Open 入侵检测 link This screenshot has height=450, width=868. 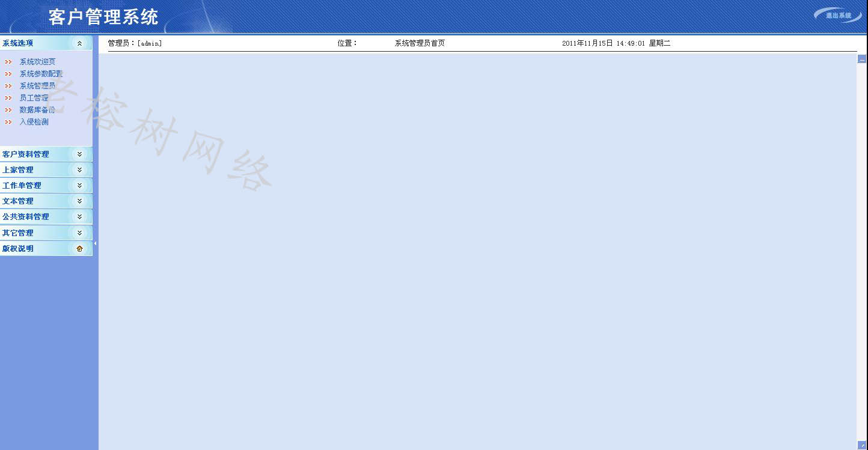pyautogui.click(x=34, y=122)
